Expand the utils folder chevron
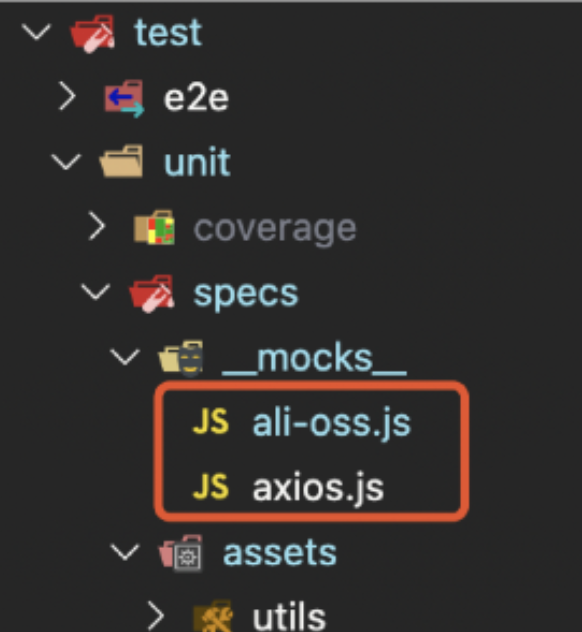Image resolution: width=582 pixels, height=632 pixels. click(x=156, y=616)
